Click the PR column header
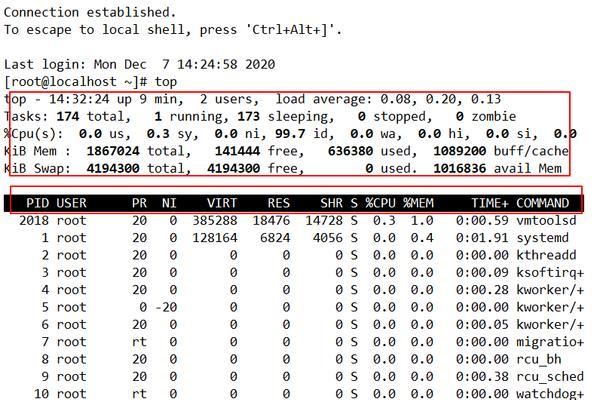The image size is (597, 400). click(x=139, y=203)
